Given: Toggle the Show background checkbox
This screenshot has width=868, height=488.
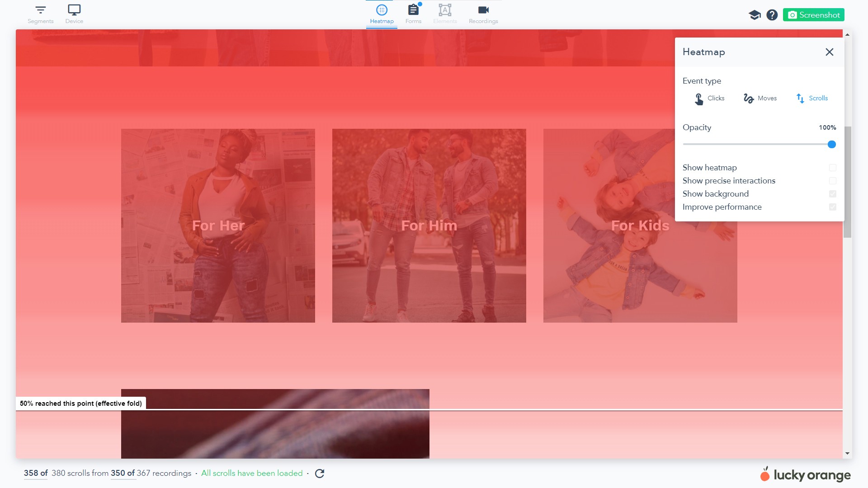Looking at the screenshot, I should coord(833,194).
